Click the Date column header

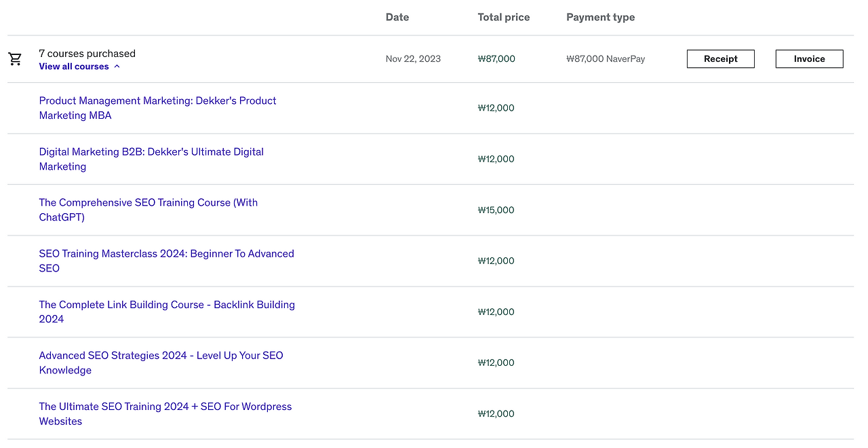397,17
